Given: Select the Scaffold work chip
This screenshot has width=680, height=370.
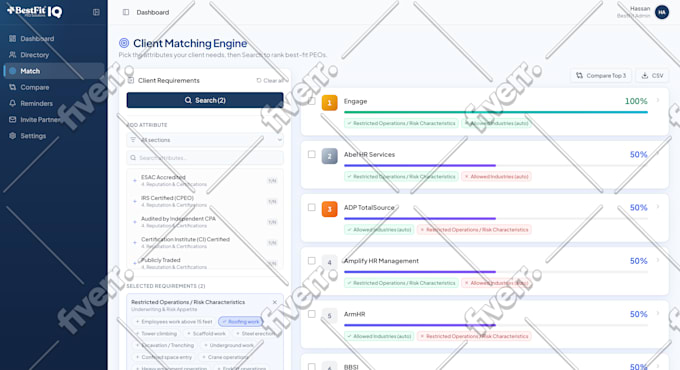Looking at the screenshot, I should coord(206,334).
